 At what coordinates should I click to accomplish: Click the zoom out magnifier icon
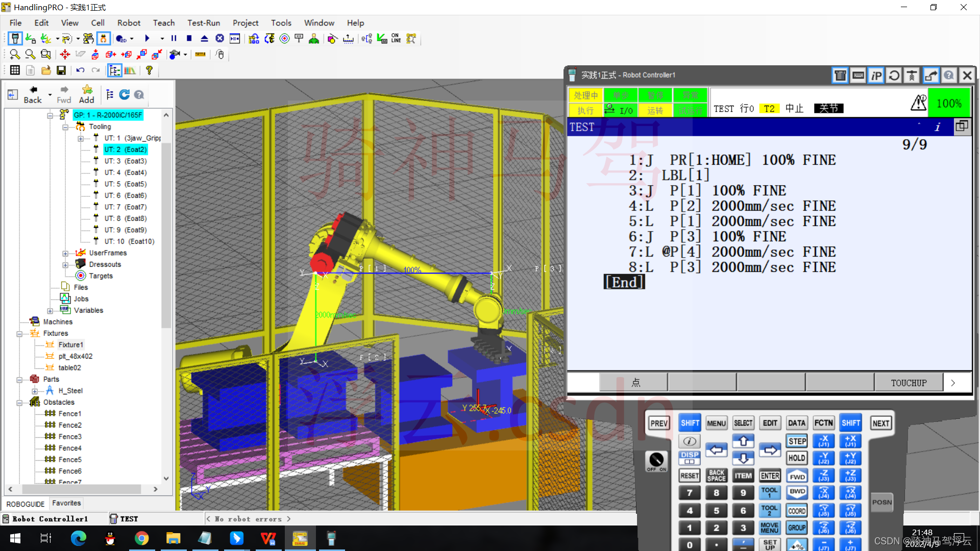pyautogui.click(x=30, y=54)
